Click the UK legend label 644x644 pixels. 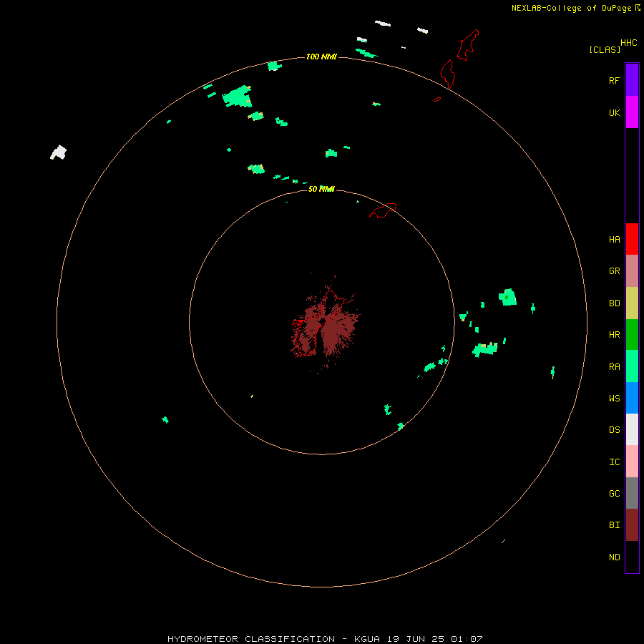coord(614,112)
